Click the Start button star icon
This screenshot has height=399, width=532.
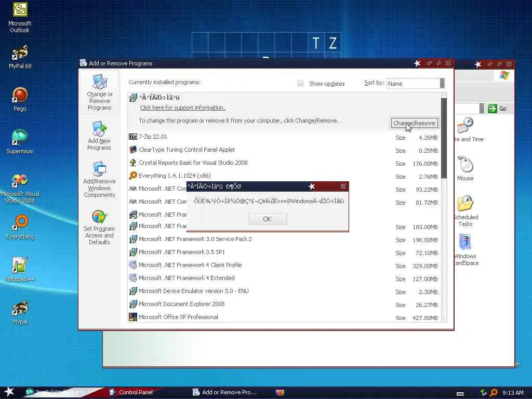[9, 392]
